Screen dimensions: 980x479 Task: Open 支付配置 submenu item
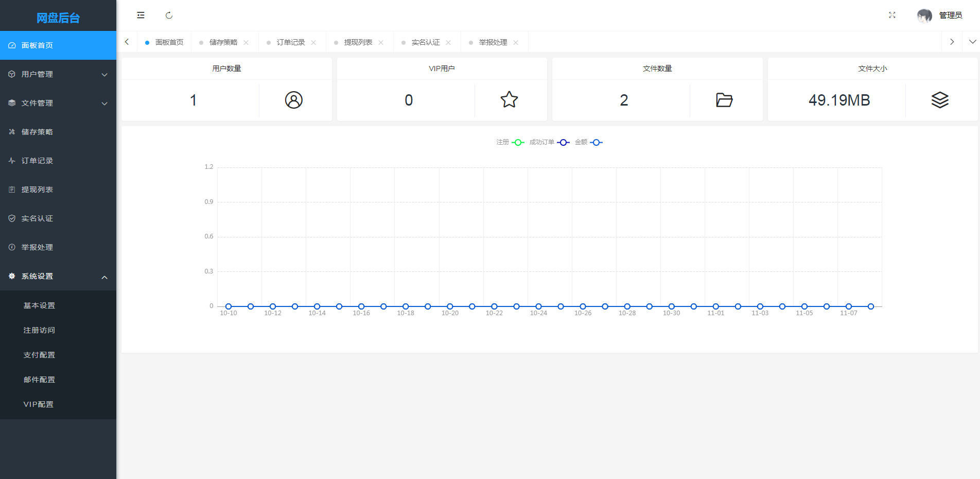point(58,355)
